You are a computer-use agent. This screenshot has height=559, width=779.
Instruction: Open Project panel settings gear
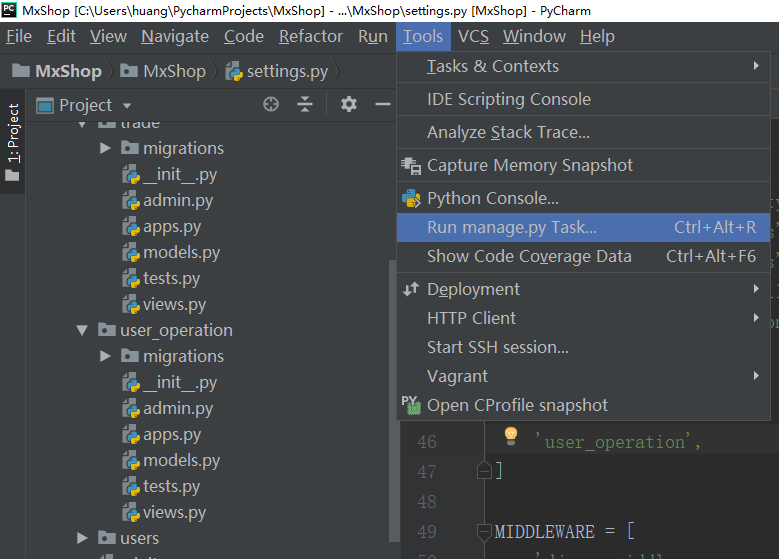tap(349, 104)
